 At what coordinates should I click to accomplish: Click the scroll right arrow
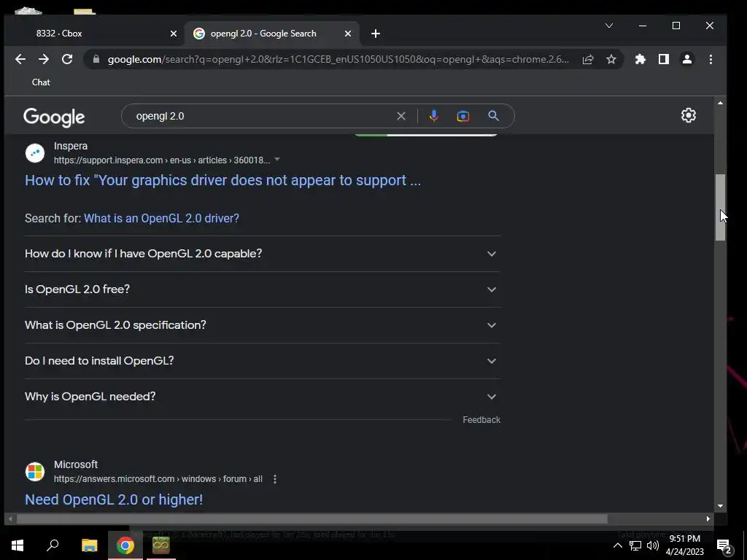(x=708, y=518)
